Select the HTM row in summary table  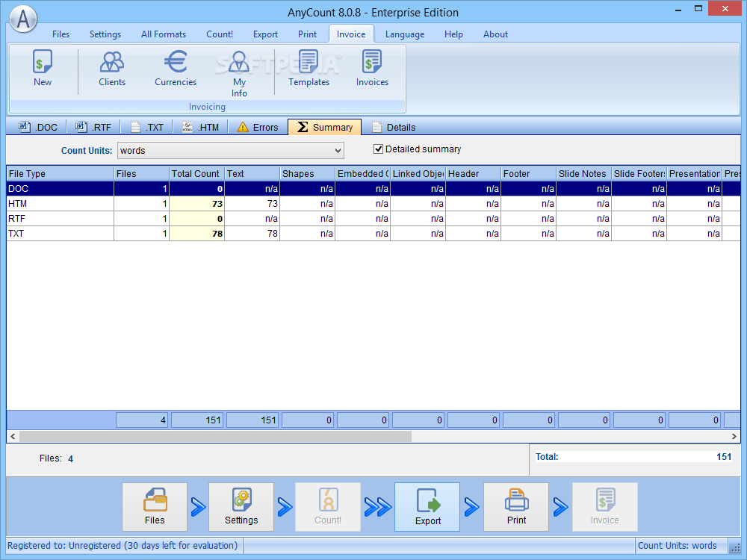(373, 204)
